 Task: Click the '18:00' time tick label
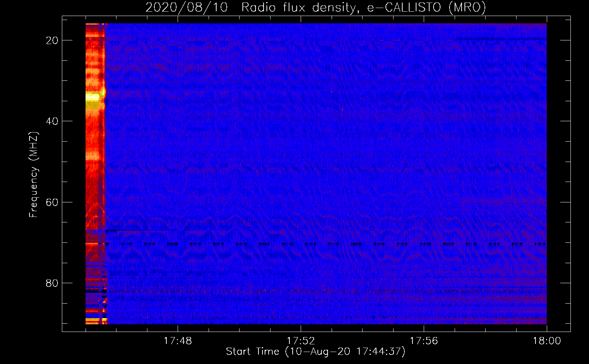pos(547,341)
